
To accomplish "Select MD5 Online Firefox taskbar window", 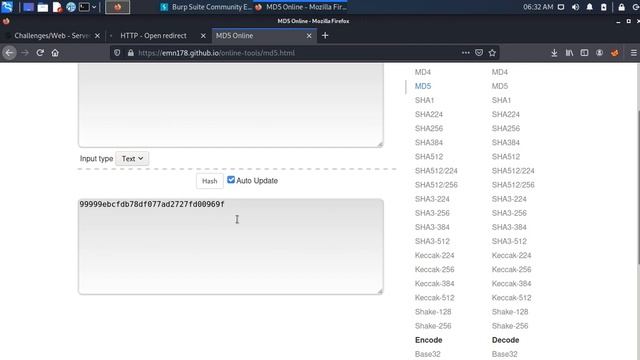I will pyautogui.click(x=301, y=7).
